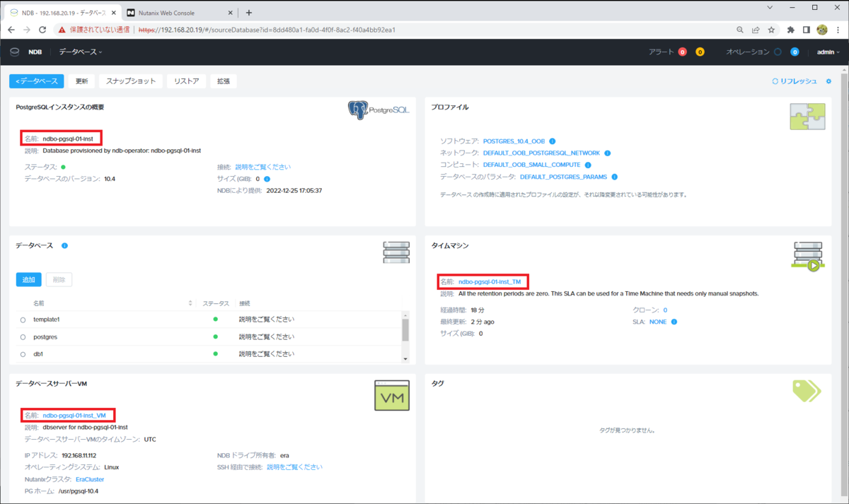
Task: Click the 拡張 menu button
Action: click(x=224, y=81)
